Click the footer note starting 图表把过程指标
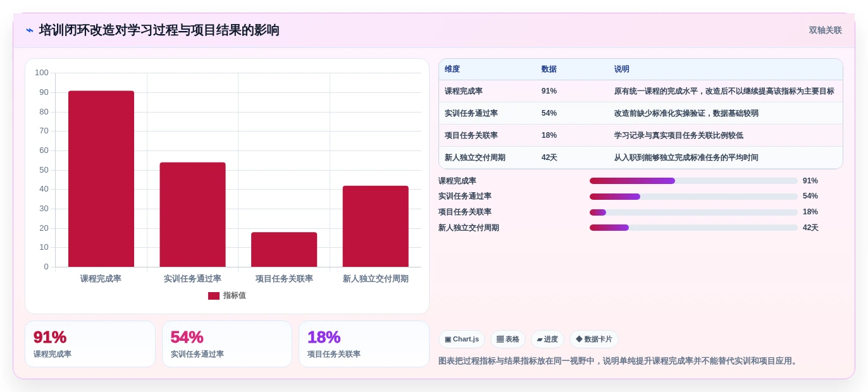The image size is (868, 392). coord(619,361)
